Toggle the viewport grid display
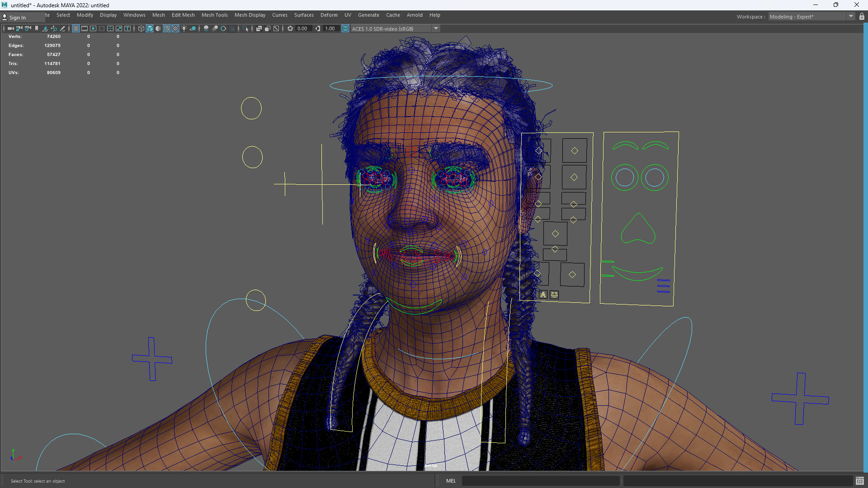Screen dimensions: 868x488 coord(76,28)
